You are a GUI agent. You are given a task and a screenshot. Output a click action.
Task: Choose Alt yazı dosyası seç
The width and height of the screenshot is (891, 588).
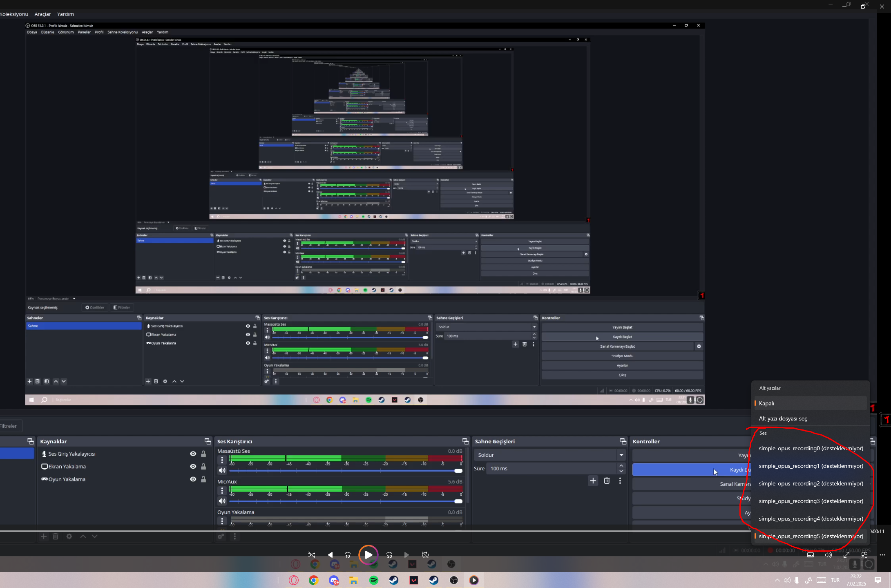811,418
